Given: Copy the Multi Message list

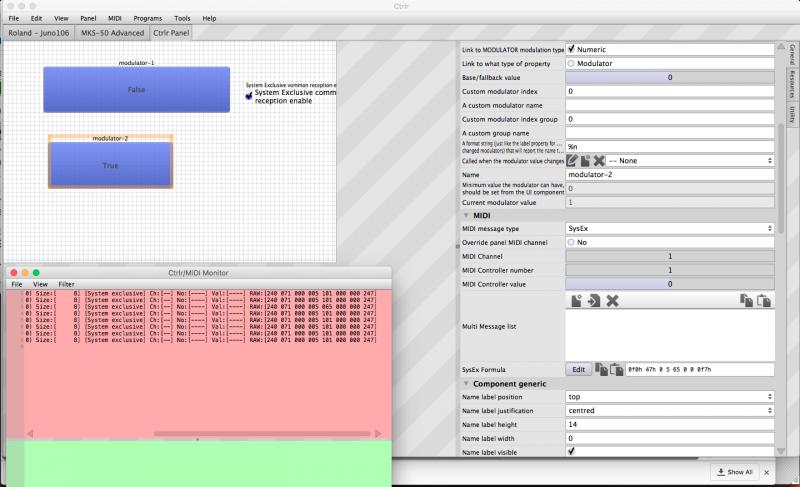Looking at the screenshot, I should [746, 301].
